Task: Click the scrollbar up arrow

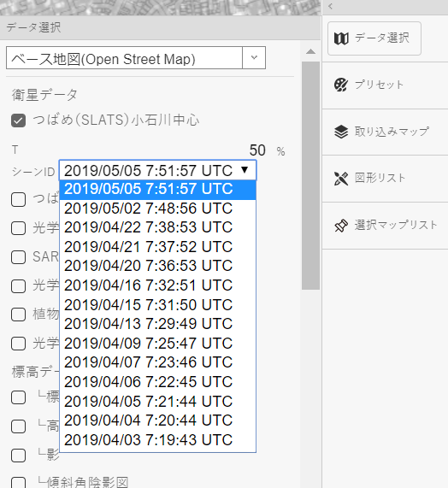Action: coord(310,51)
